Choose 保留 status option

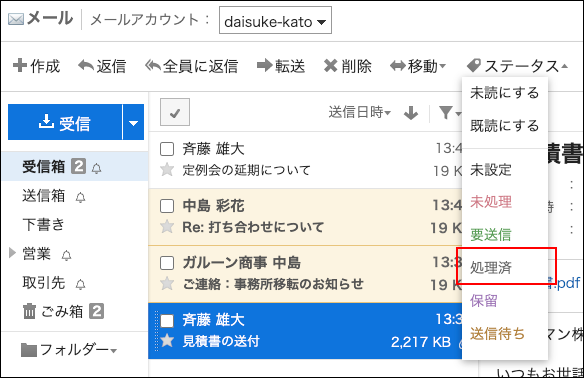point(484,300)
